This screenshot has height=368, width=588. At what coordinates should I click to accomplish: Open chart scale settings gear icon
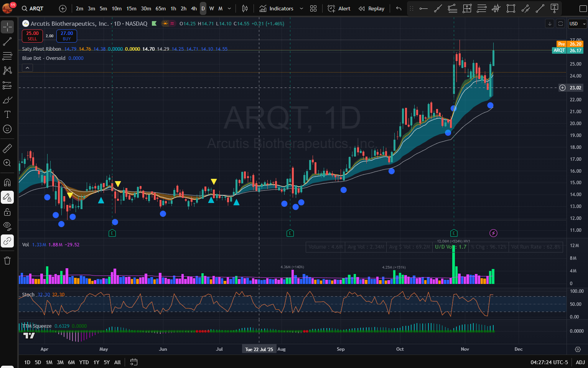[578, 349]
